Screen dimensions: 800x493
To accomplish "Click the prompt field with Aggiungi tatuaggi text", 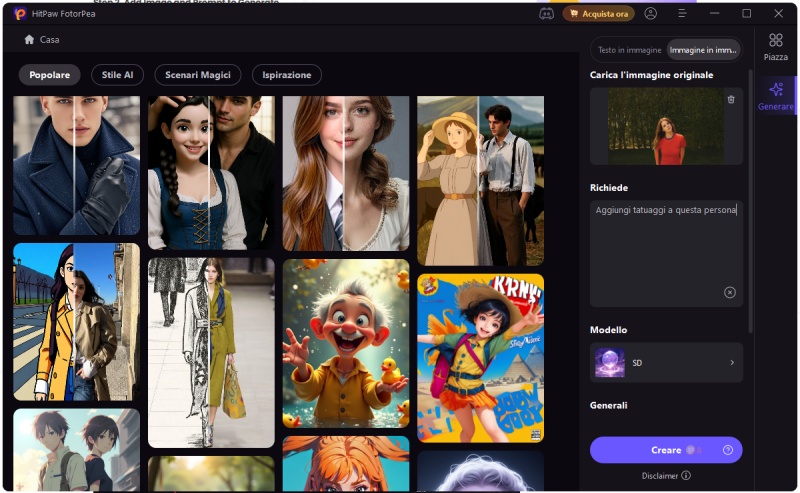I will pyautogui.click(x=666, y=254).
